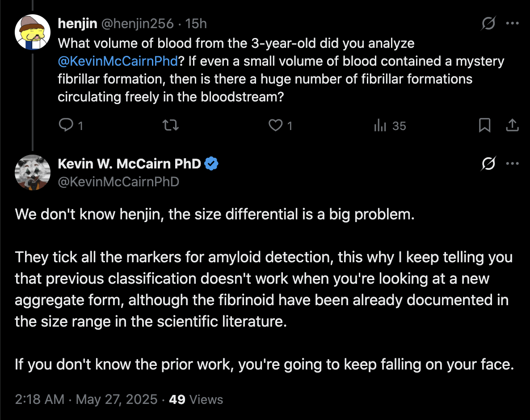Click the blue verified badge
530x420 pixels.
(211, 164)
